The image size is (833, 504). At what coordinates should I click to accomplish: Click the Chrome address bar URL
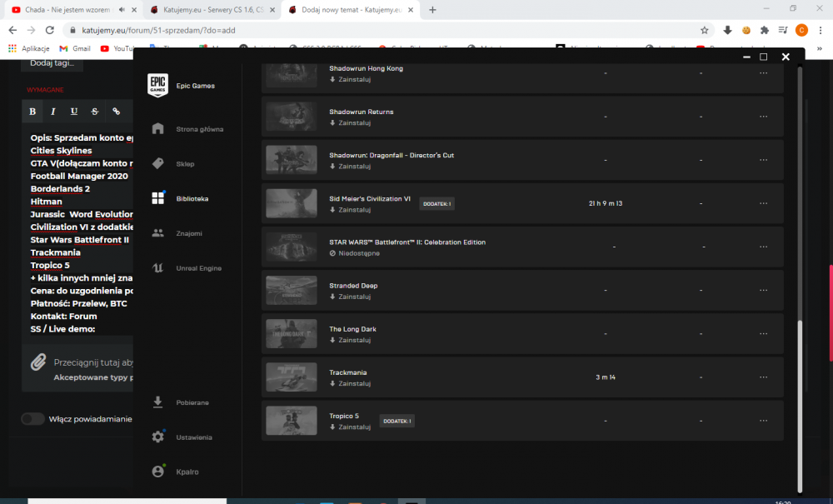(x=158, y=30)
